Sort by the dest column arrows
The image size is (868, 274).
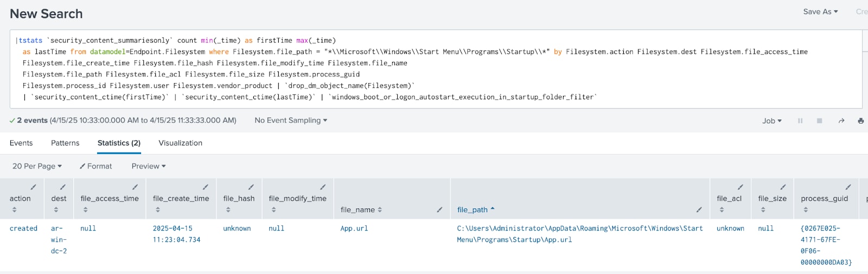coord(56,209)
